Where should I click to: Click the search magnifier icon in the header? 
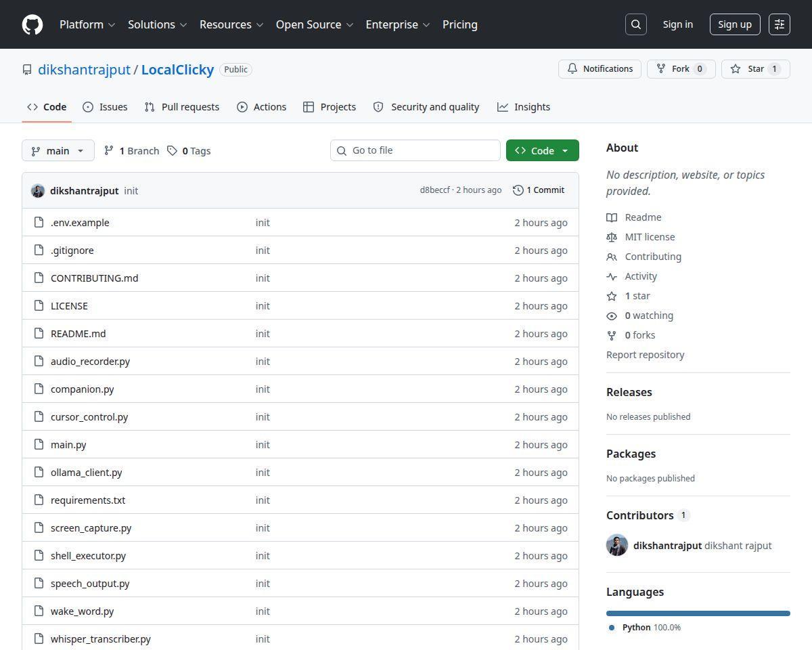(x=636, y=24)
